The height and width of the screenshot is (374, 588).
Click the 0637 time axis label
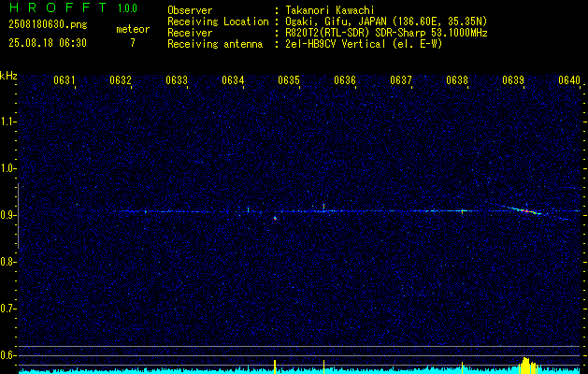(x=401, y=80)
